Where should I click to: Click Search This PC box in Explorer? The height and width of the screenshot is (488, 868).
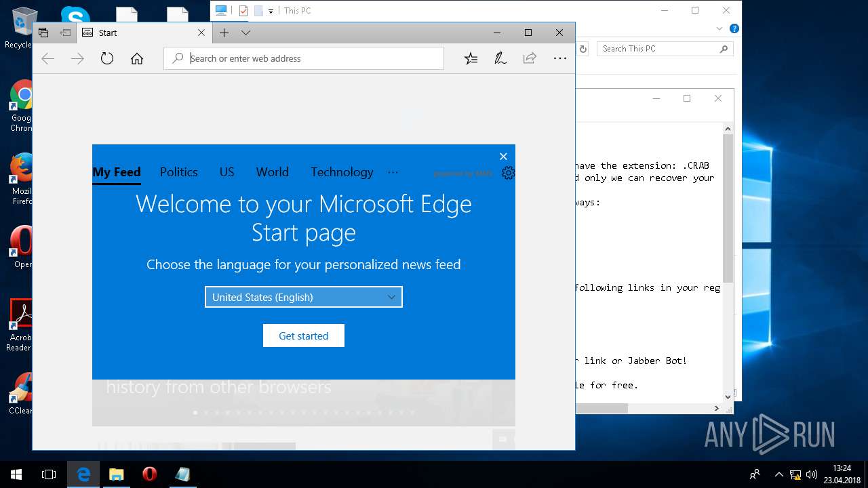point(666,49)
